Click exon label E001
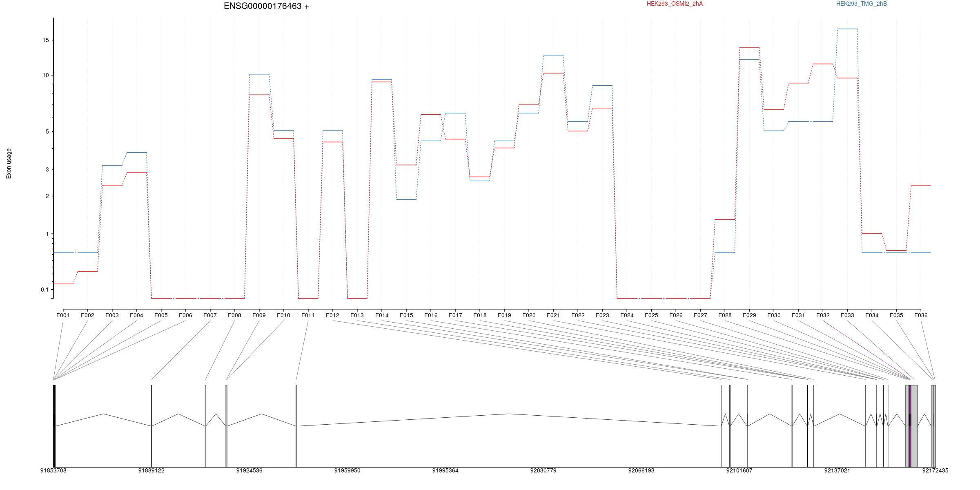 (63, 315)
